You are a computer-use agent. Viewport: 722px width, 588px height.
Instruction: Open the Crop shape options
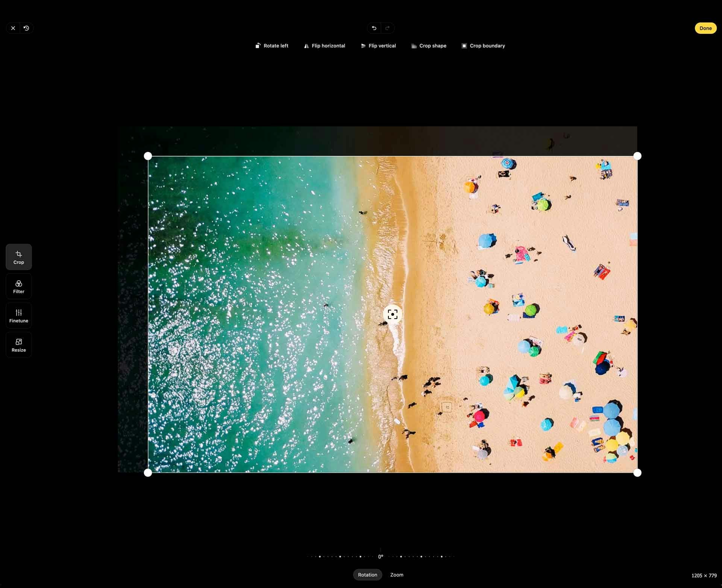(x=429, y=46)
